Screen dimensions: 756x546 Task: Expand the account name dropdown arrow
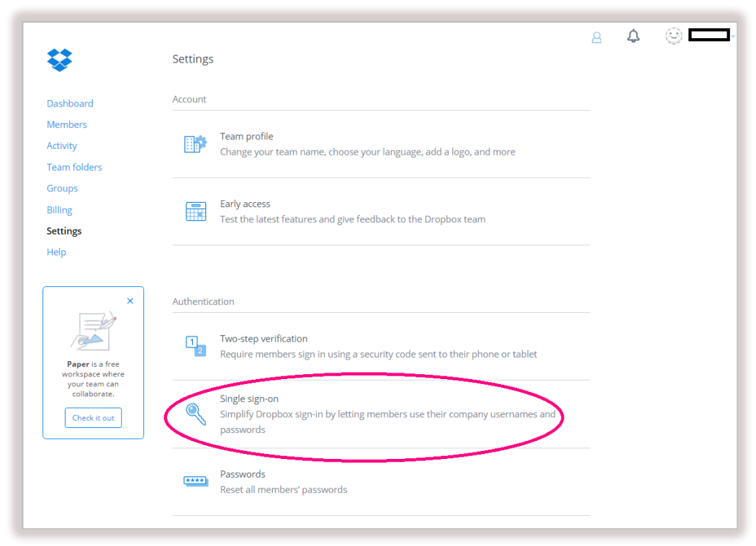pyautogui.click(x=733, y=36)
